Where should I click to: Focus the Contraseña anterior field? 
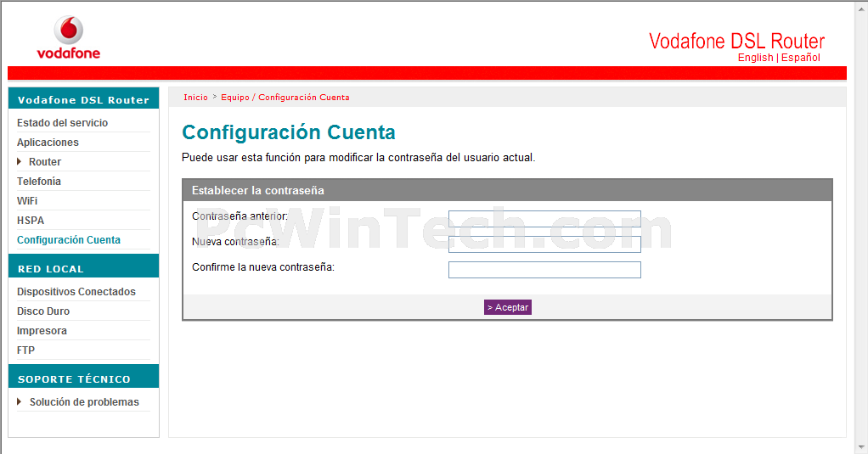tap(544, 219)
